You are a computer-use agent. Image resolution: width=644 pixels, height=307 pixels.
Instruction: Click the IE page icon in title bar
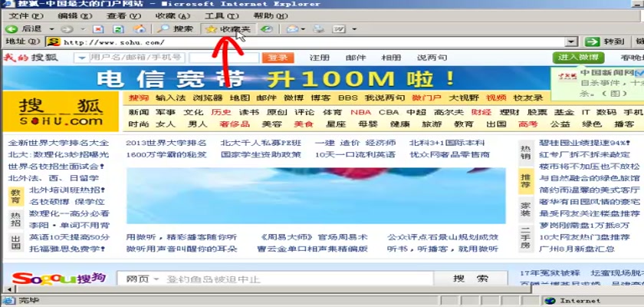pyautogui.click(x=8, y=4)
